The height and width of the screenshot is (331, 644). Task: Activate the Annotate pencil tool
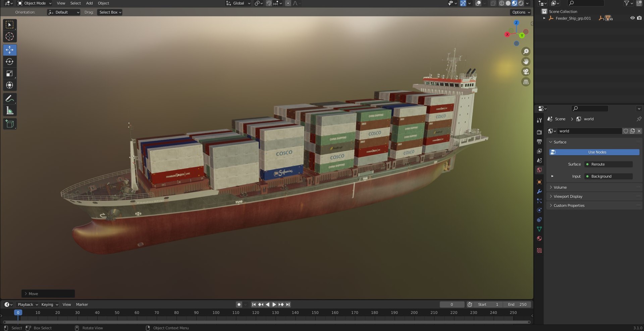(10, 98)
